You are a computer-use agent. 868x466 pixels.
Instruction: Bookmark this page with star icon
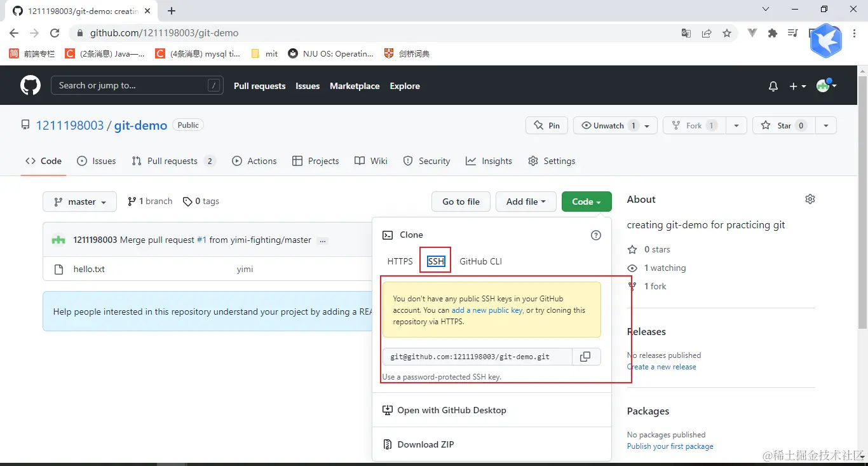[x=727, y=33]
